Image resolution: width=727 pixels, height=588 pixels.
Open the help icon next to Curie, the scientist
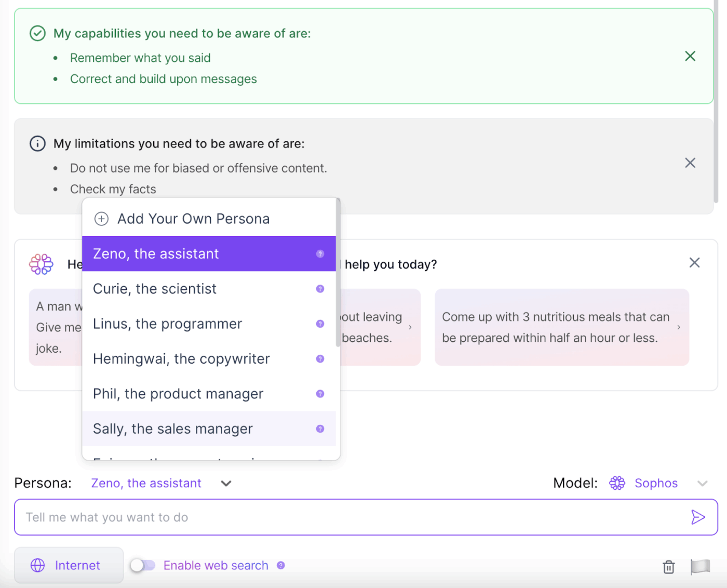pos(320,289)
